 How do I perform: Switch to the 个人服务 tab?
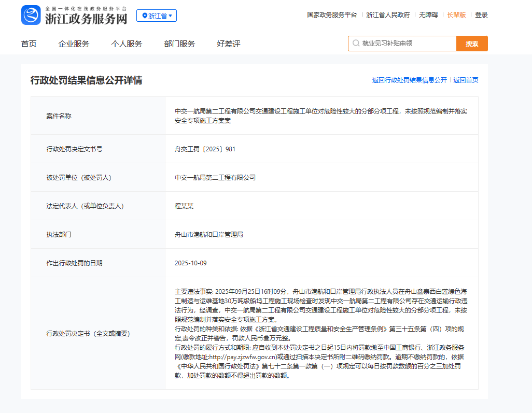point(126,44)
